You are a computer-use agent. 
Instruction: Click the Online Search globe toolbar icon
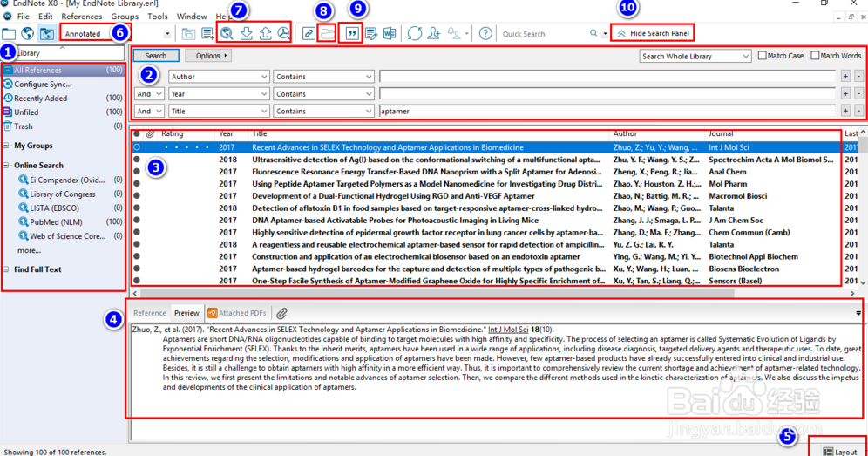227,34
